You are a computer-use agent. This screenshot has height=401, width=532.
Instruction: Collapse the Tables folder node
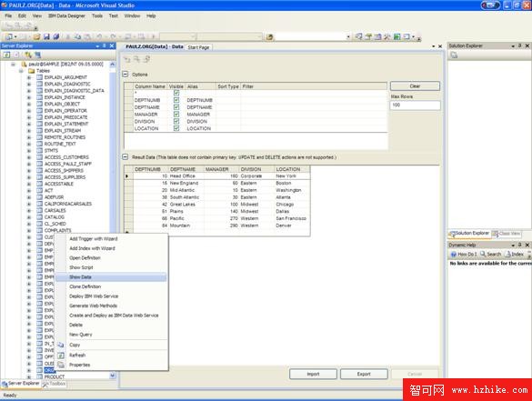(21, 71)
